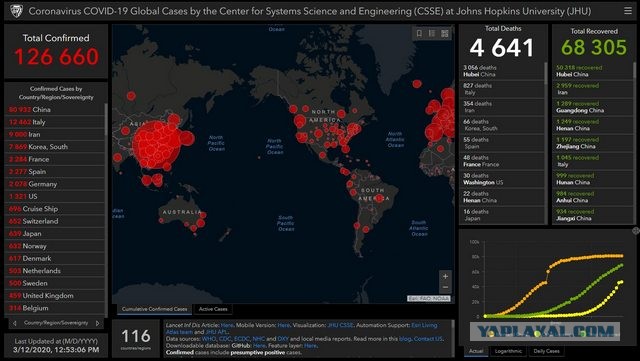Select France in the confirmed cases list
Viewport: 640px width, 361px height.
[55, 159]
